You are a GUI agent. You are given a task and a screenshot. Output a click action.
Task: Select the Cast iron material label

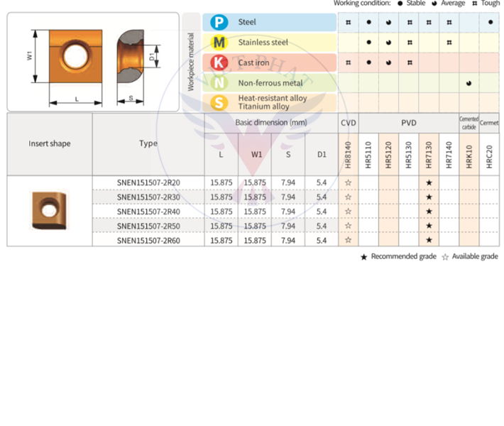click(253, 62)
